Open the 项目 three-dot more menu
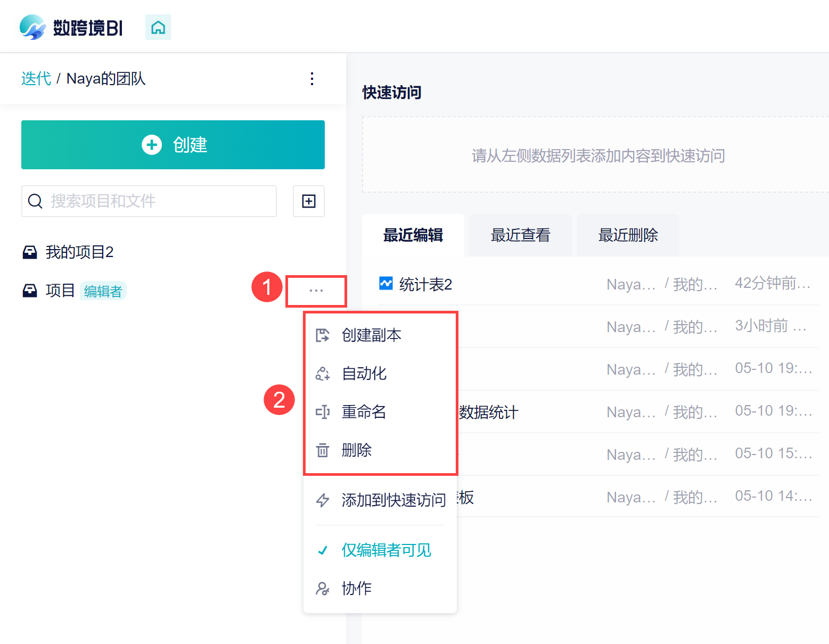The image size is (829, 644). 316,291
